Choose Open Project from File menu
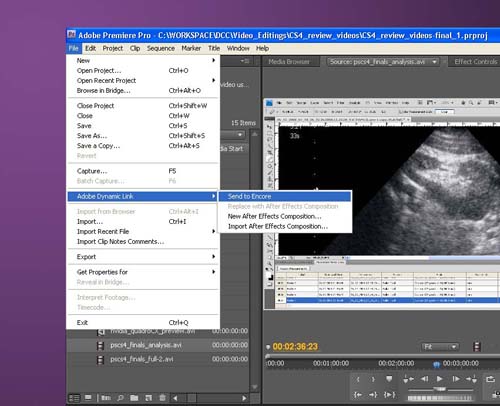 pyautogui.click(x=143, y=71)
